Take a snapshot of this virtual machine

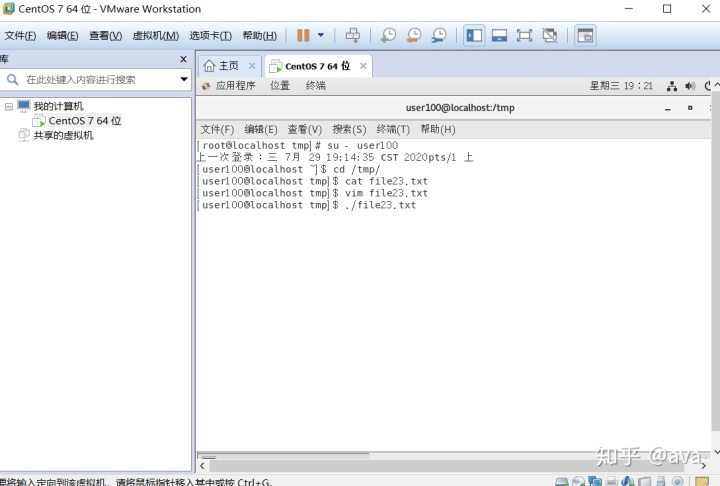pos(388,35)
